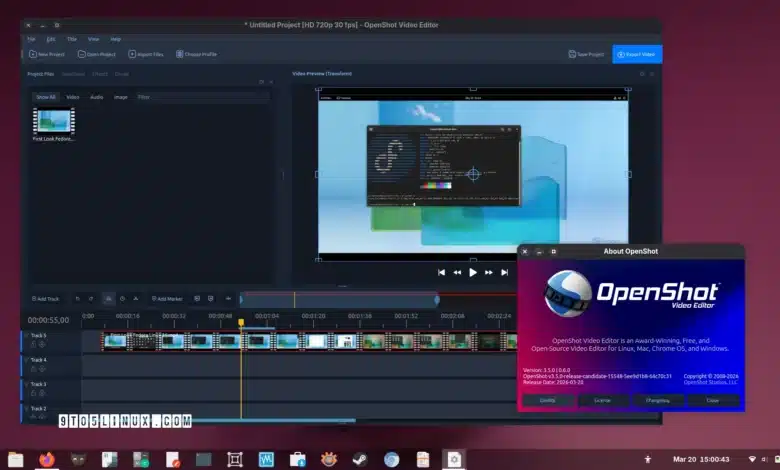Click the blue Export Video button
The image size is (780, 470).
pos(637,54)
